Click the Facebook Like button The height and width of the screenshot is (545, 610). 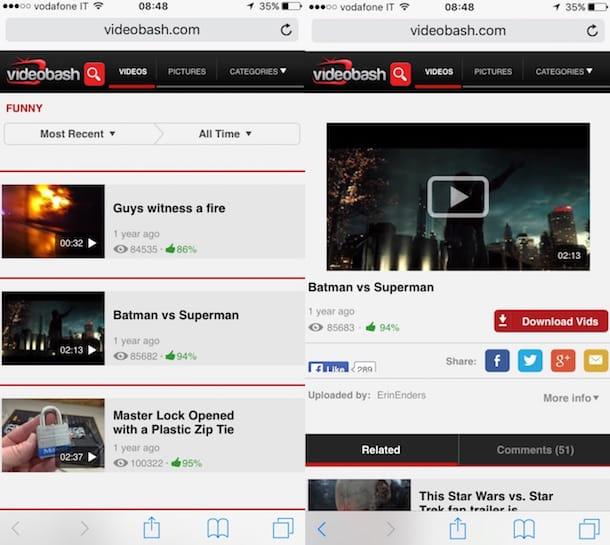pos(328,367)
